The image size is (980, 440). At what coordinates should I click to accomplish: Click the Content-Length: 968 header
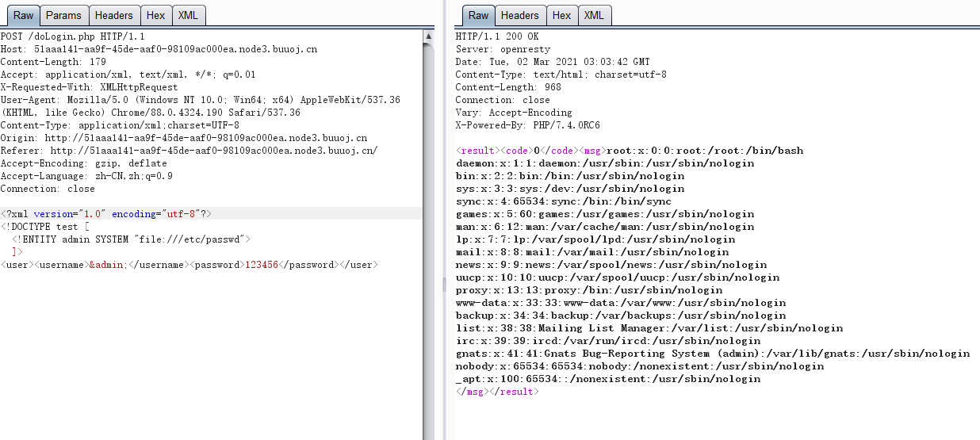(508, 87)
